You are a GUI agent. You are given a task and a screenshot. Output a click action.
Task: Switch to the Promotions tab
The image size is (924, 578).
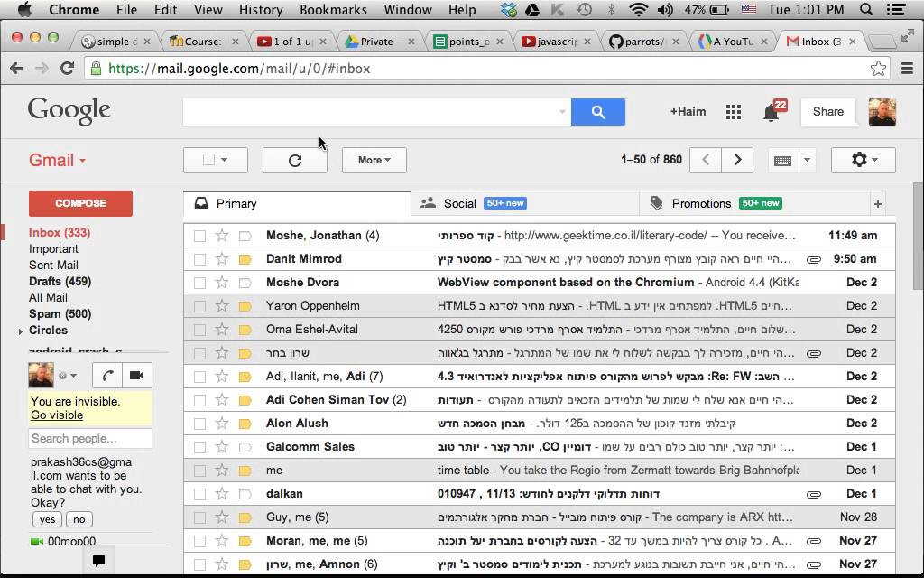pos(754,204)
